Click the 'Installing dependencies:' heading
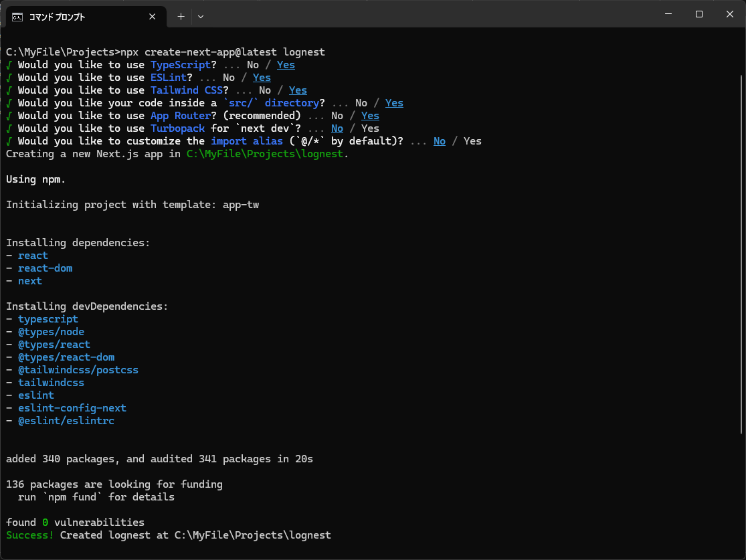This screenshot has height=560, width=746. point(78,243)
